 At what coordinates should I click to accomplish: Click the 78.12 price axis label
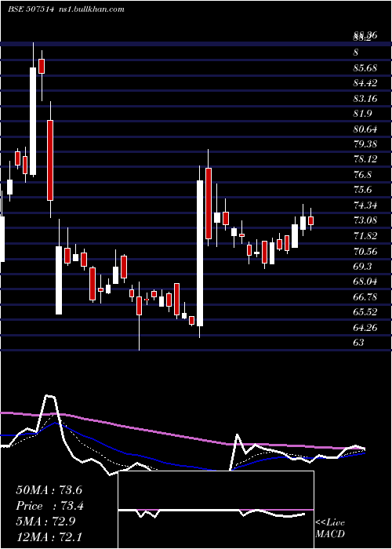tap(365, 159)
